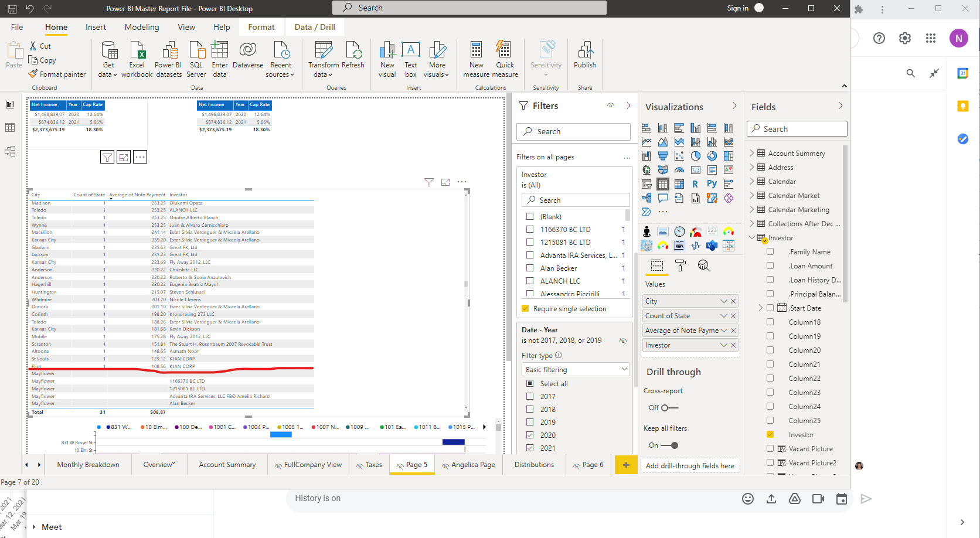
Task: Publish the report
Action: (585, 55)
